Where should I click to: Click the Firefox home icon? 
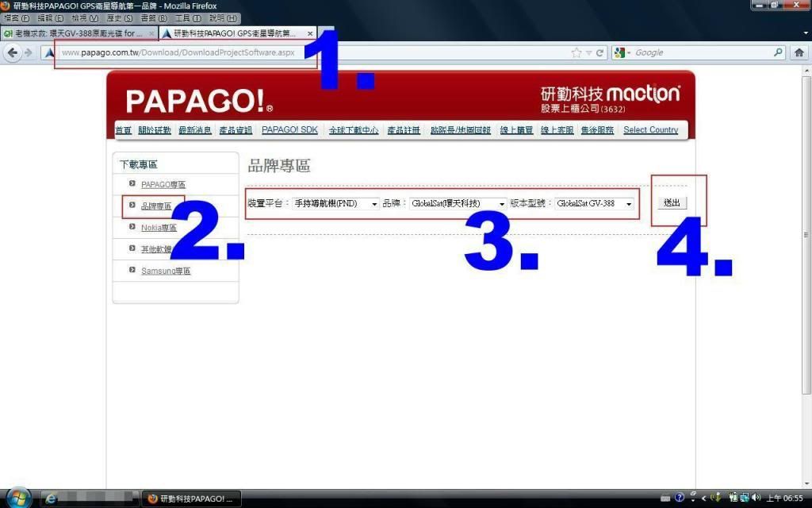pos(800,52)
